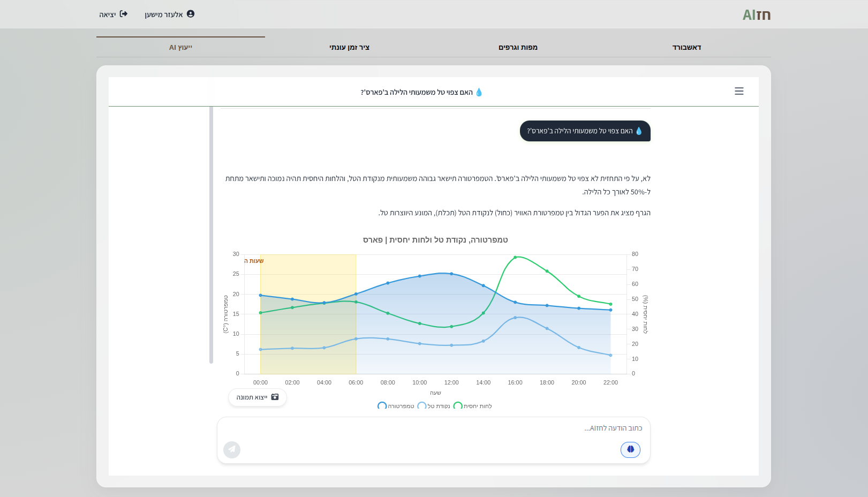Click the camera icon for image export
Image resolution: width=868 pixels, height=497 pixels.
[275, 397]
